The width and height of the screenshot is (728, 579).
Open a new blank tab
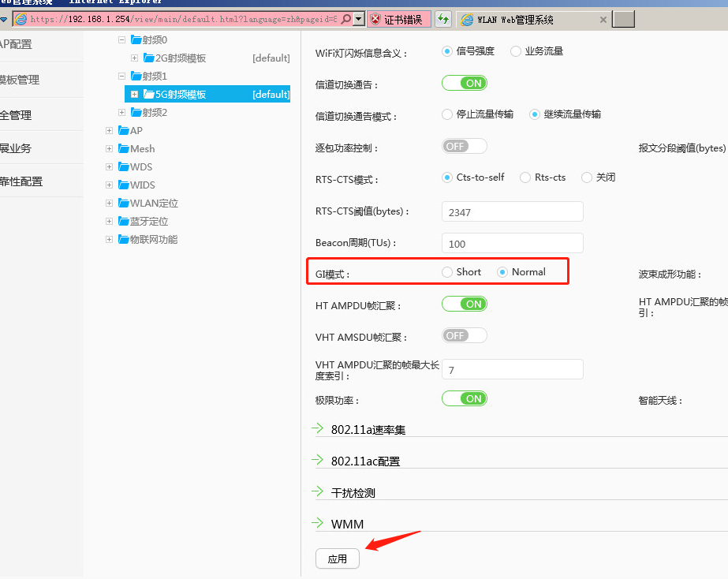pos(623,20)
